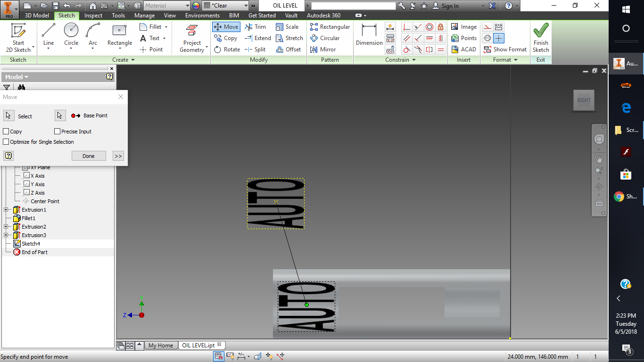The width and height of the screenshot is (644, 362).
Task: Open the Fillet dropdown arrow
Action: tap(166, 27)
